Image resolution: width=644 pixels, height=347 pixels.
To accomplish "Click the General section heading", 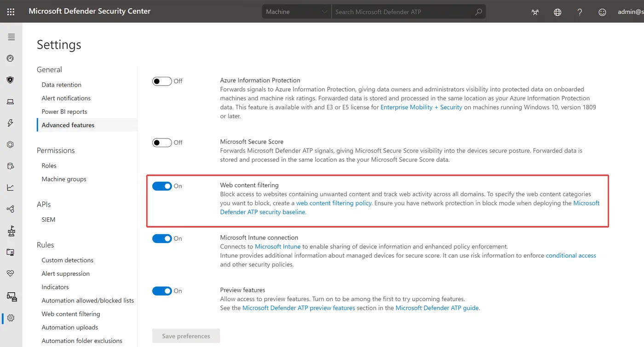I will 49,69.
